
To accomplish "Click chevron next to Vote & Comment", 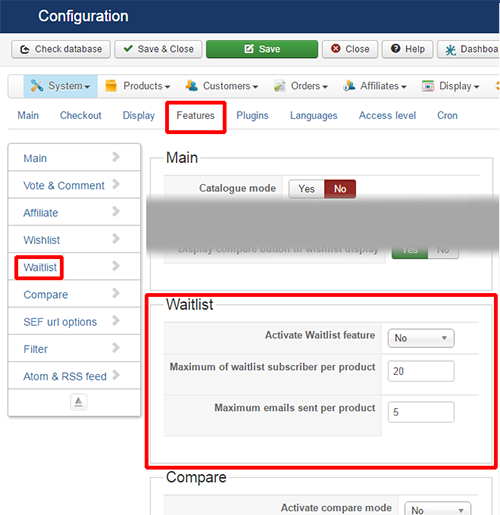I will click(x=116, y=184).
